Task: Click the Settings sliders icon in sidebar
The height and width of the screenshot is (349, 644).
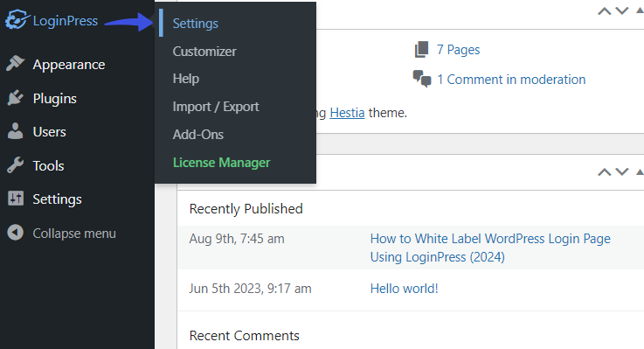Action: point(16,199)
